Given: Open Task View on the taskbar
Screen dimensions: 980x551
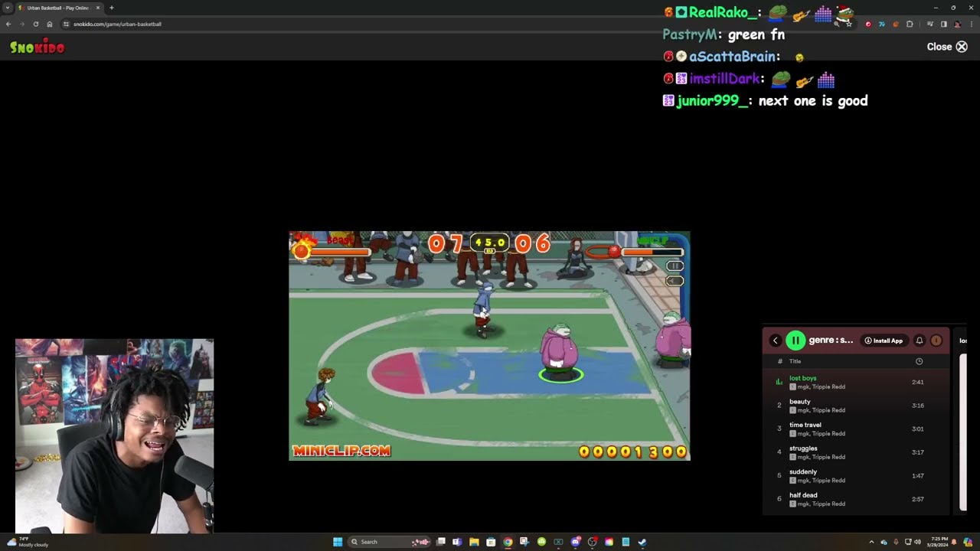Looking at the screenshot, I should coord(440,542).
